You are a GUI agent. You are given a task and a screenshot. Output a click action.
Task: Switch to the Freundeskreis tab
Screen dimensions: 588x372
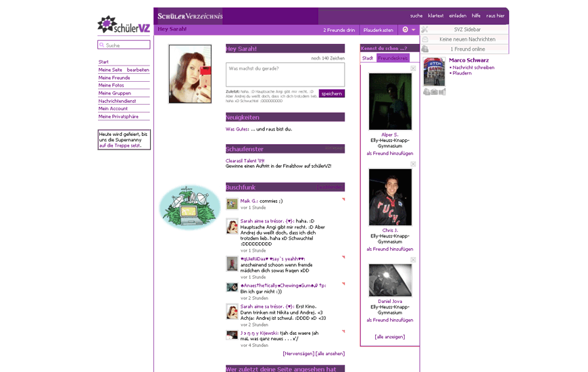tap(393, 58)
